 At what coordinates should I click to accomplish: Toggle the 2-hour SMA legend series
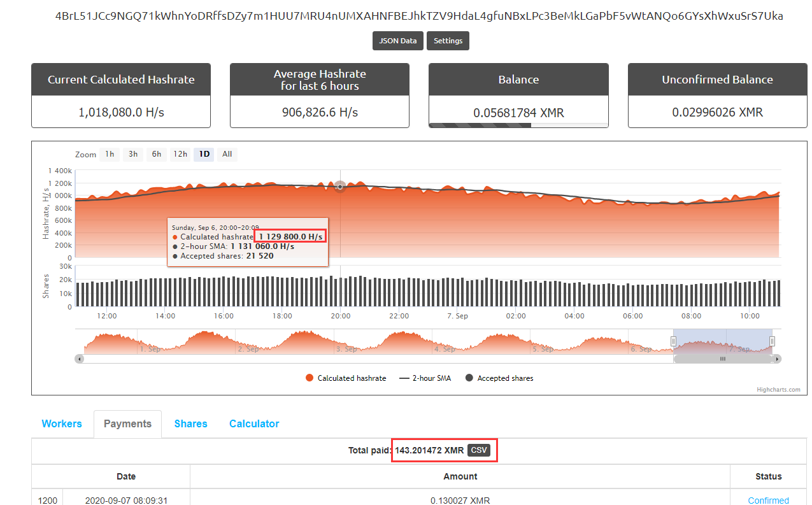tap(425, 378)
